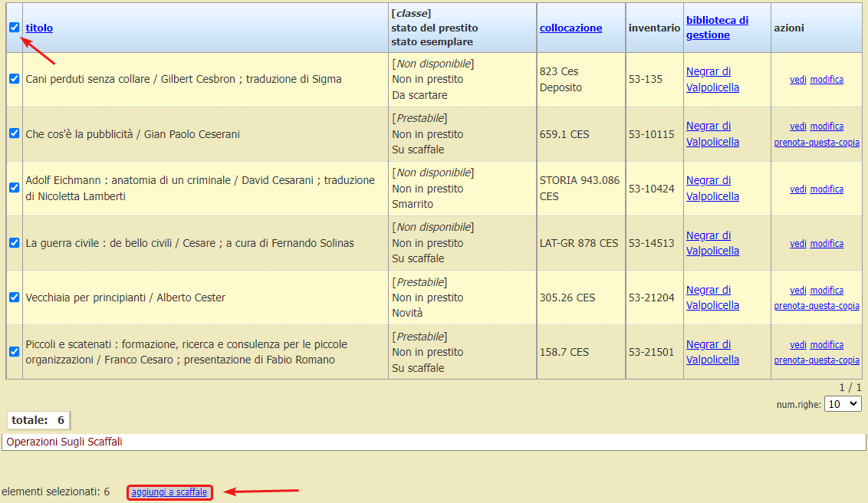Click 'vedi' for 'Piccoli e scatenati' row

tap(798, 345)
